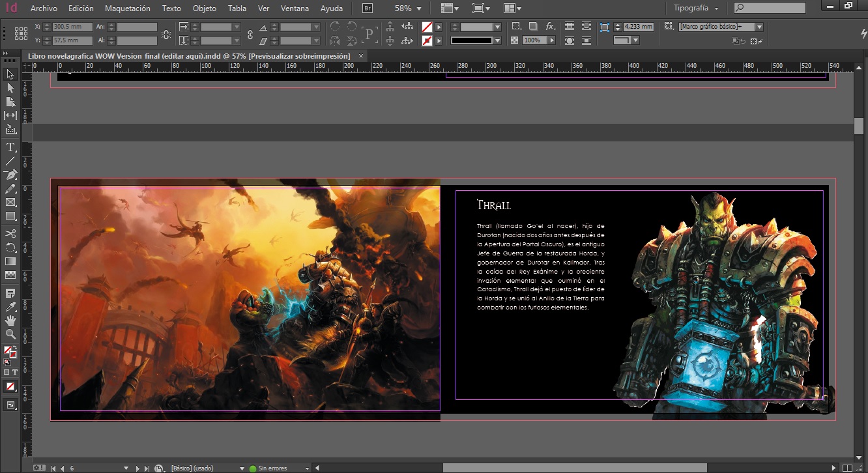Select the Free Transform tool
The image size is (868, 473).
10,248
